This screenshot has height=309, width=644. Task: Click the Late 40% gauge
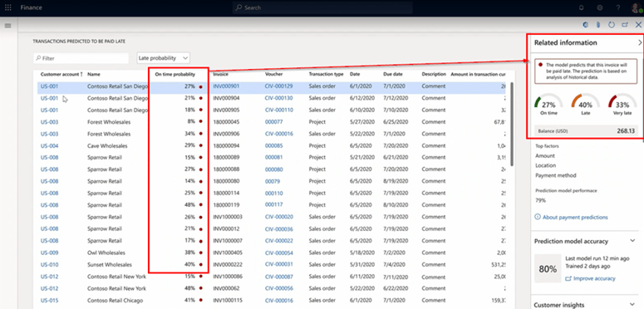coord(585,105)
